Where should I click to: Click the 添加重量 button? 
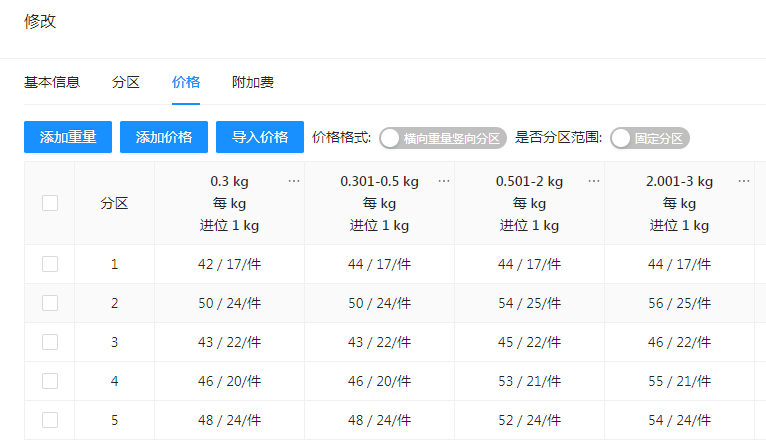click(68, 137)
